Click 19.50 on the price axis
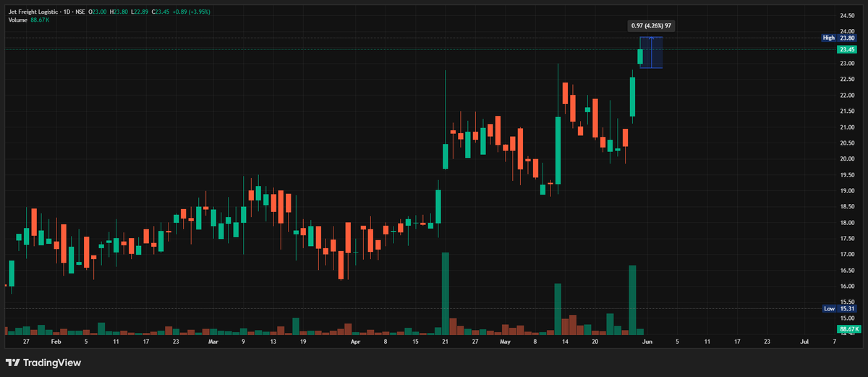This screenshot has width=868, height=377. click(848, 174)
